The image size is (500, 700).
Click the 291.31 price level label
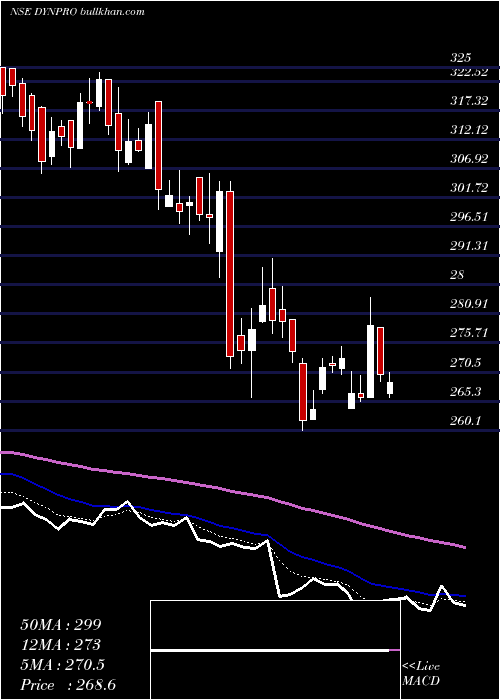click(469, 246)
